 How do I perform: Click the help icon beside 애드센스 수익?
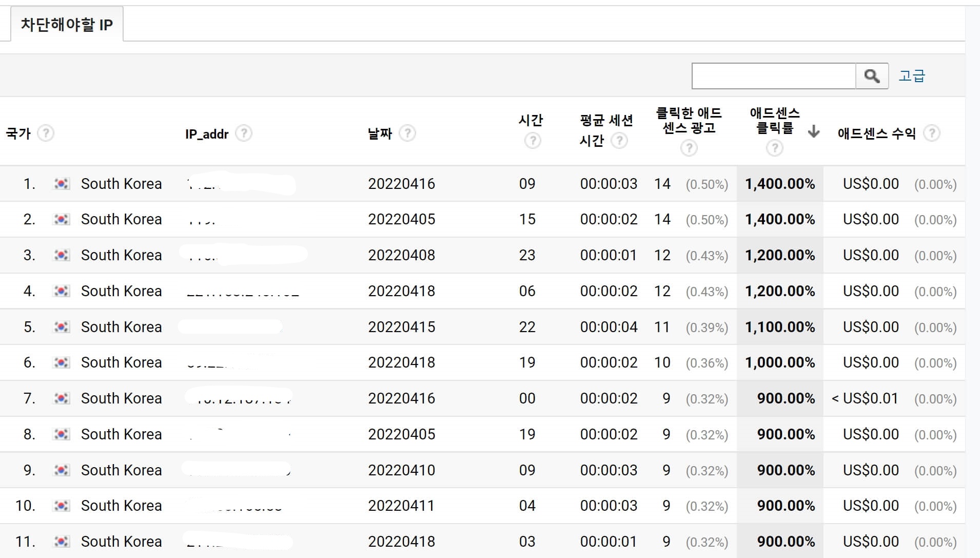coord(933,133)
